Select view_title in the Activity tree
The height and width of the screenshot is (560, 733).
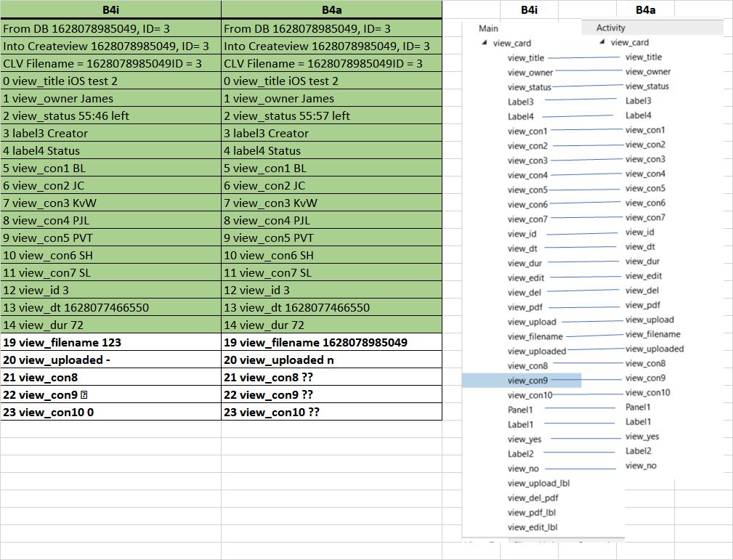(643, 57)
